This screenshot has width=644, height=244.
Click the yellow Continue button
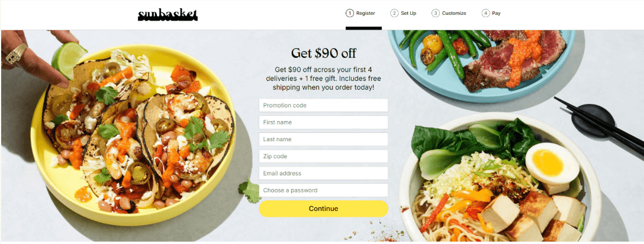323,209
